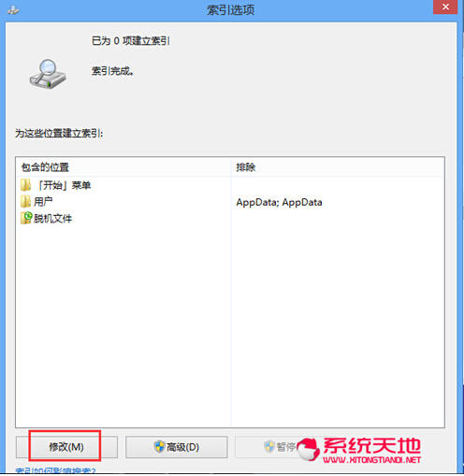Click the shield icon on Pause button
The width and height of the screenshot is (464, 476).
pos(269,446)
